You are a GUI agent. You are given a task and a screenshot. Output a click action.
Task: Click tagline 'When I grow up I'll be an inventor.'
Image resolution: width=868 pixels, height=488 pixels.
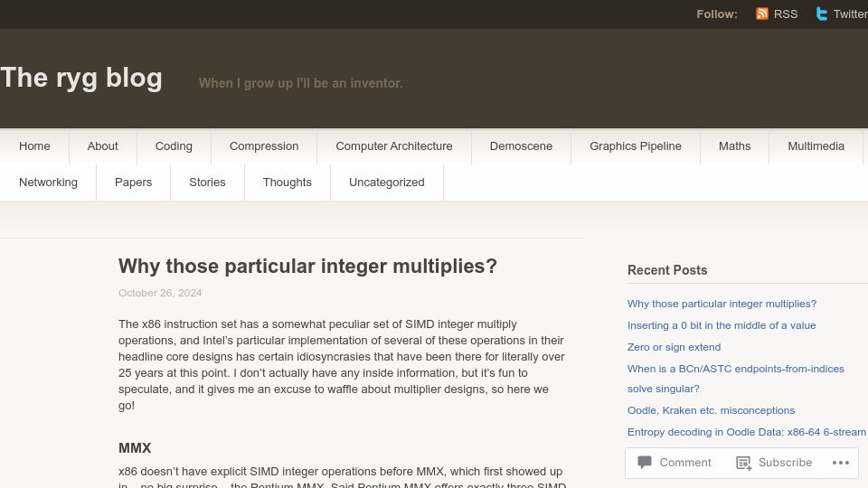tap(300, 83)
